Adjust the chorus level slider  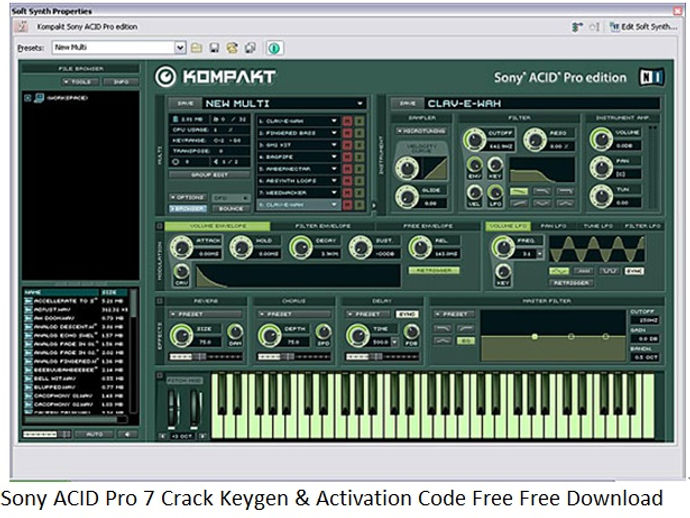(x=294, y=356)
